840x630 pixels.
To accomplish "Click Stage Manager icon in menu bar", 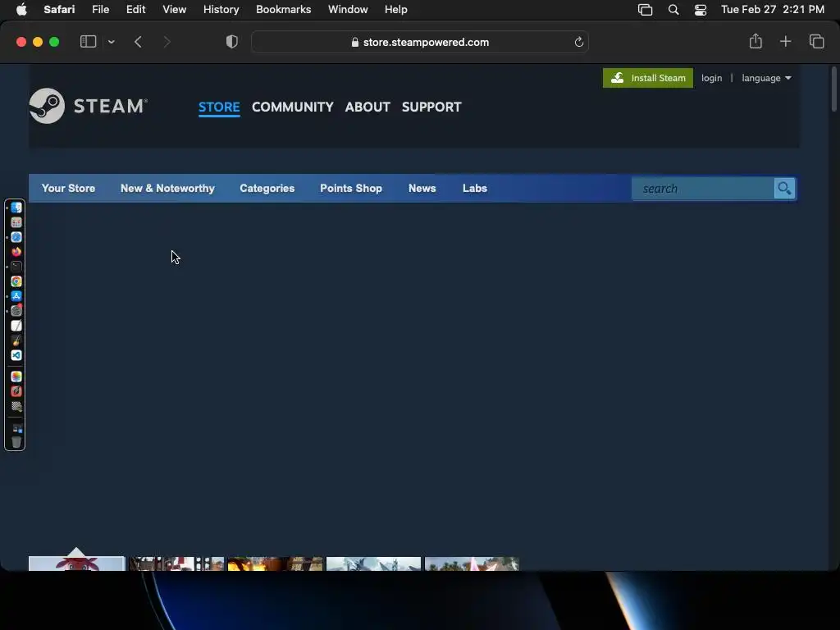I will point(645,10).
